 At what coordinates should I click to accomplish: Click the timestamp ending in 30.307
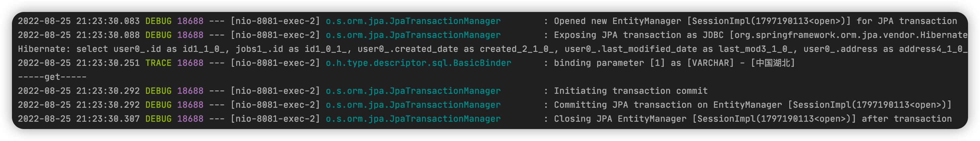79,118
